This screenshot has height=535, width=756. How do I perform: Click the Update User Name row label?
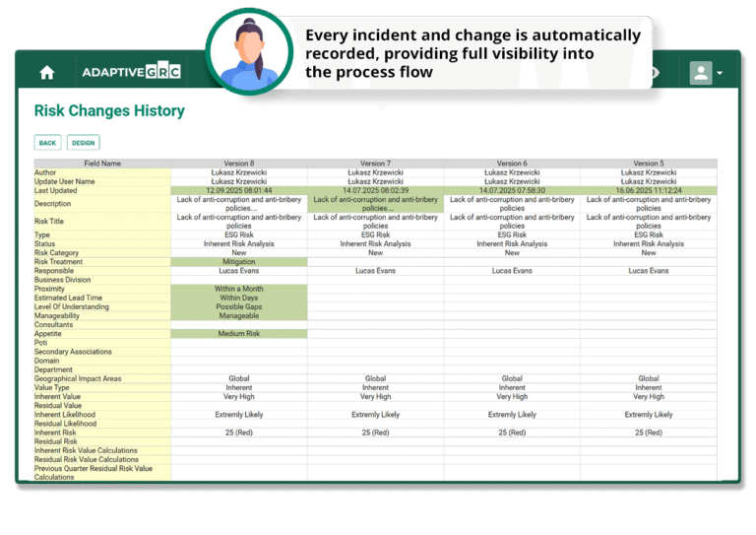[102, 182]
